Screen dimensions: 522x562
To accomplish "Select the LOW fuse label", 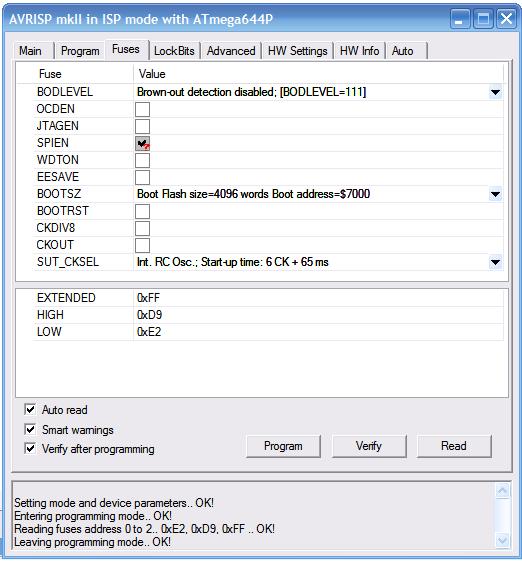I will [x=49, y=332].
